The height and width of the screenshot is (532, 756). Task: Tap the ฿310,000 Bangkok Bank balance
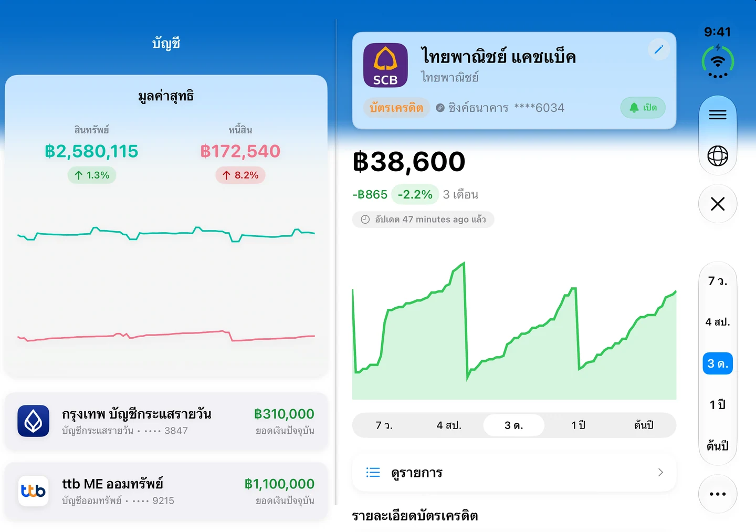coord(284,414)
